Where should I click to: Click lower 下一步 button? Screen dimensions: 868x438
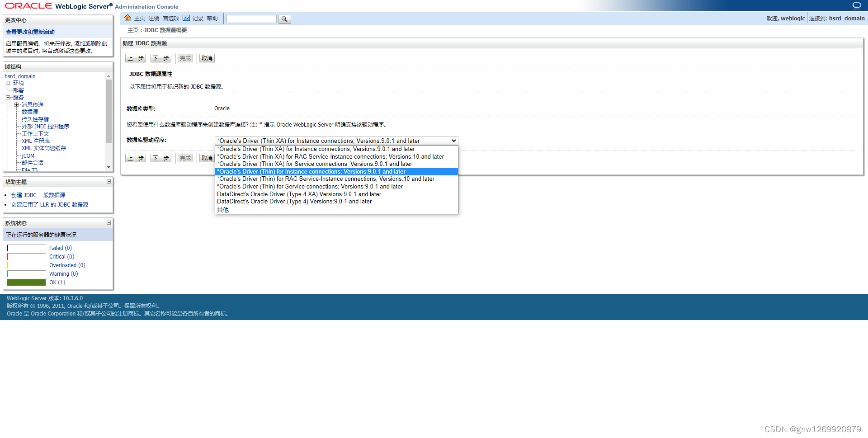pos(160,158)
